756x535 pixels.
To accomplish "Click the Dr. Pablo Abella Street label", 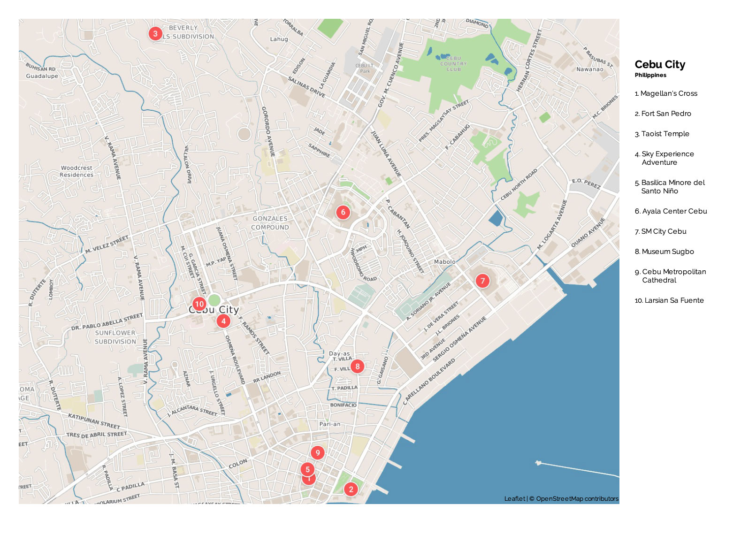I will (107, 321).
